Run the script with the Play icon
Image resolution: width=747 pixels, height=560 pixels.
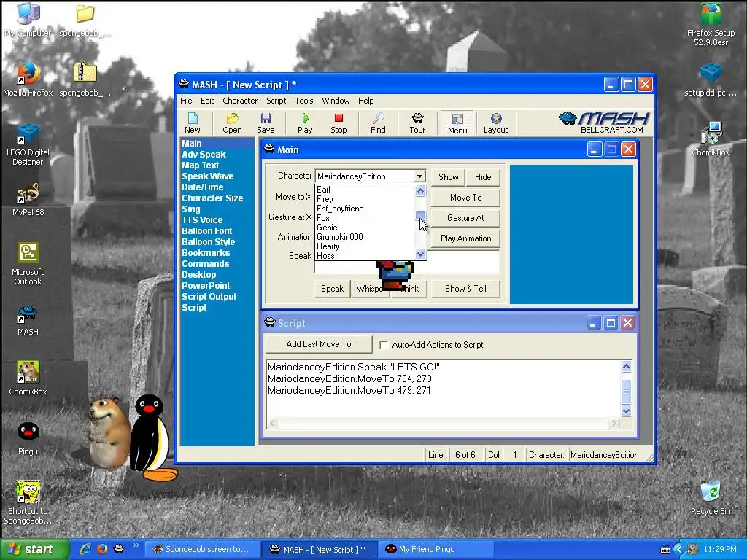click(305, 122)
